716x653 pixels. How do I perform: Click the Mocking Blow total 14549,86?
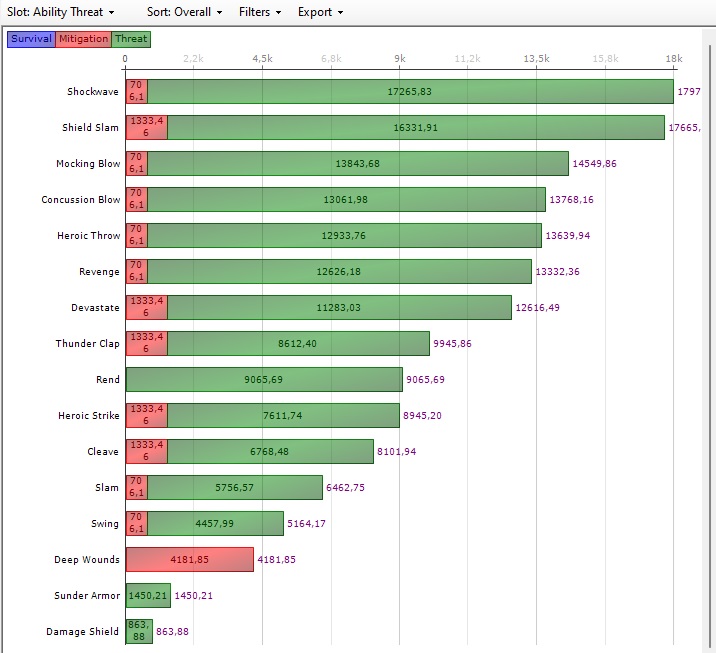pos(594,163)
